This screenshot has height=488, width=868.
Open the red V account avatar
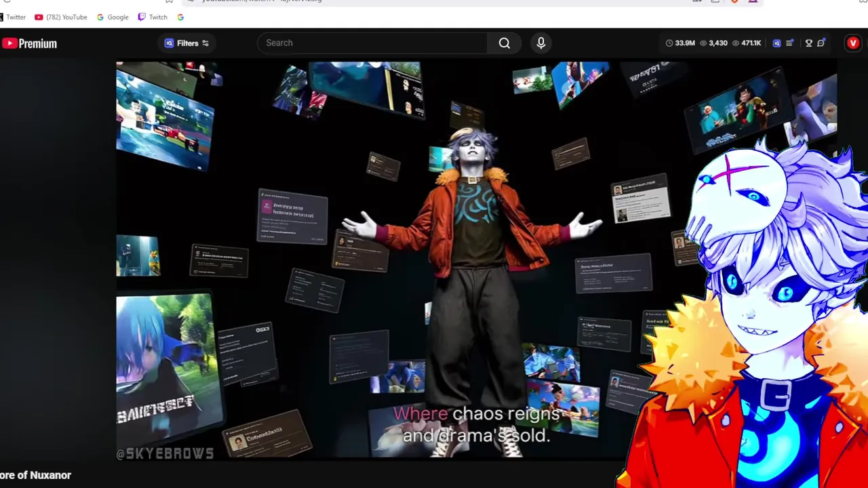click(x=853, y=43)
